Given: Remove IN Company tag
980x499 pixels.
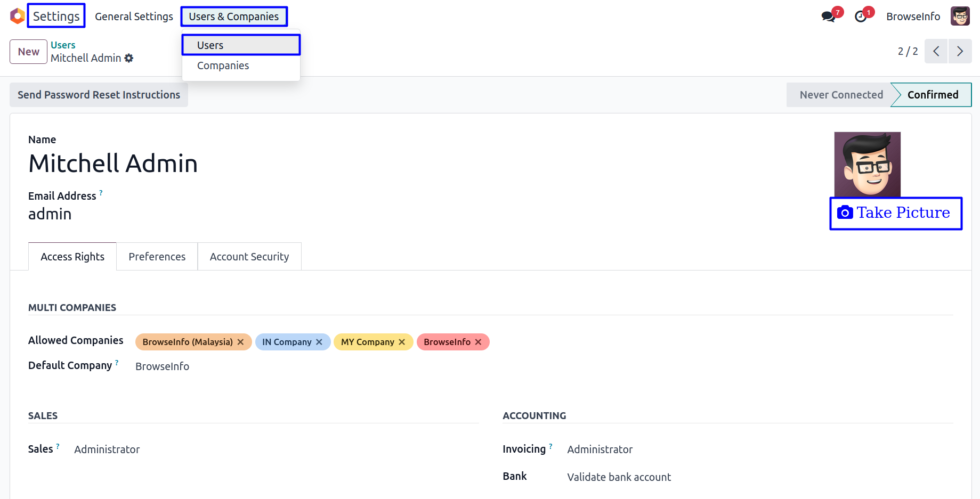Looking at the screenshot, I should click(319, 342).
